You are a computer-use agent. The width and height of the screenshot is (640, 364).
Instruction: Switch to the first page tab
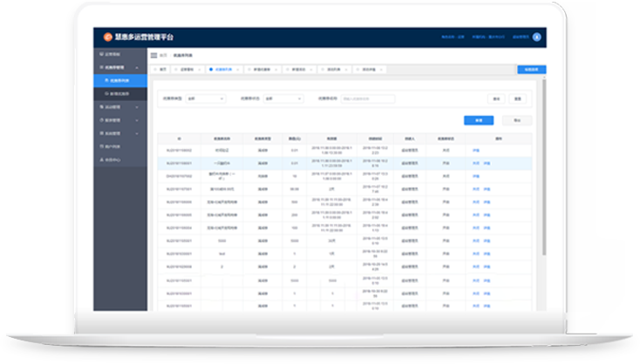[162, 69]
